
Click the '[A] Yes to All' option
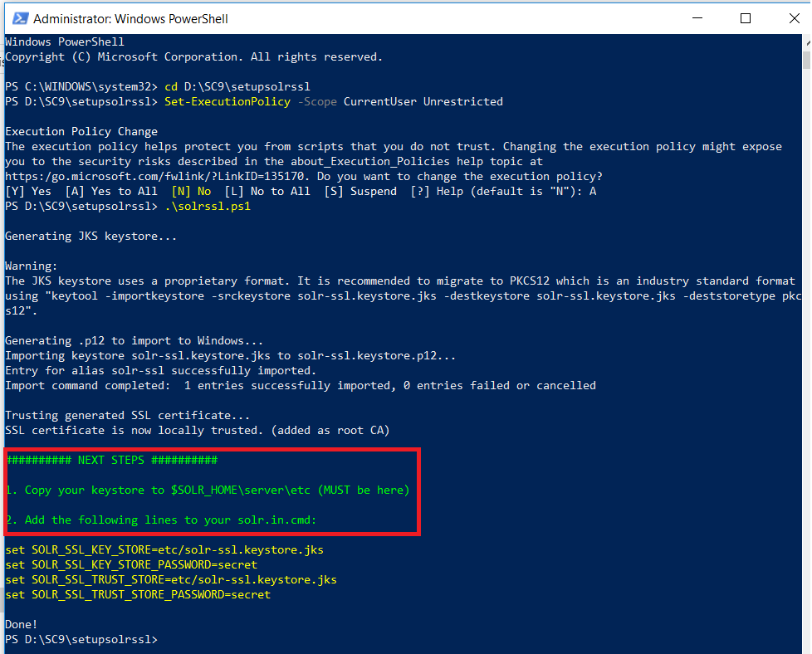[111, 192]
